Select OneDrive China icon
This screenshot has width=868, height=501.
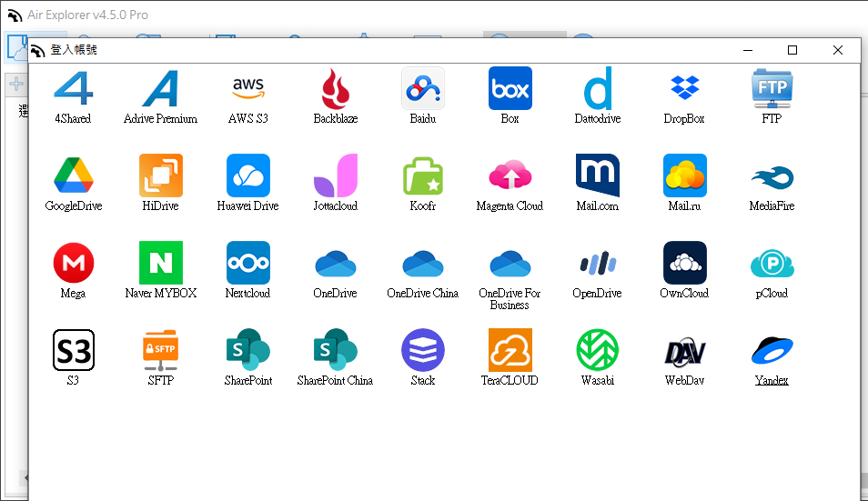(423, 264)
